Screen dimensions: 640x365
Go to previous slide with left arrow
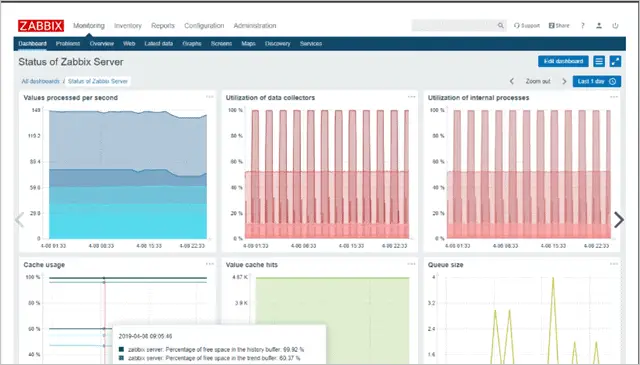pyautogui.click(x=19, y=220)
